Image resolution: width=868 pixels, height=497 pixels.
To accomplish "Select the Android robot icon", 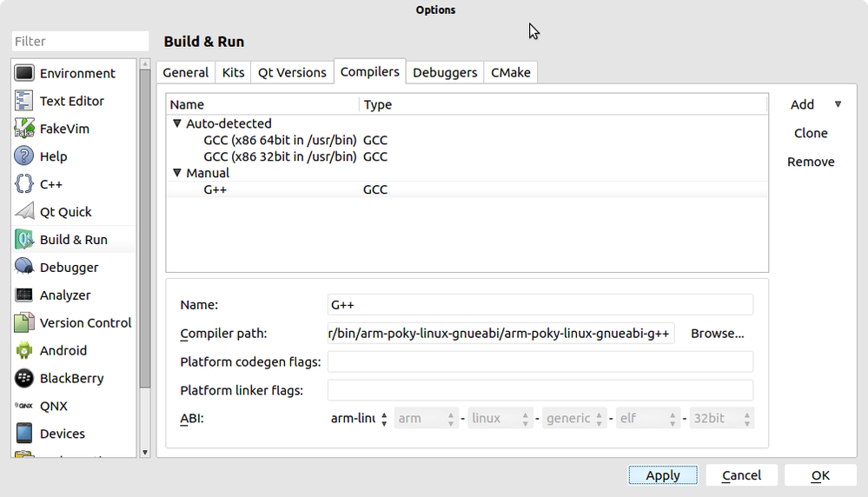I will [x=24, y=351].
